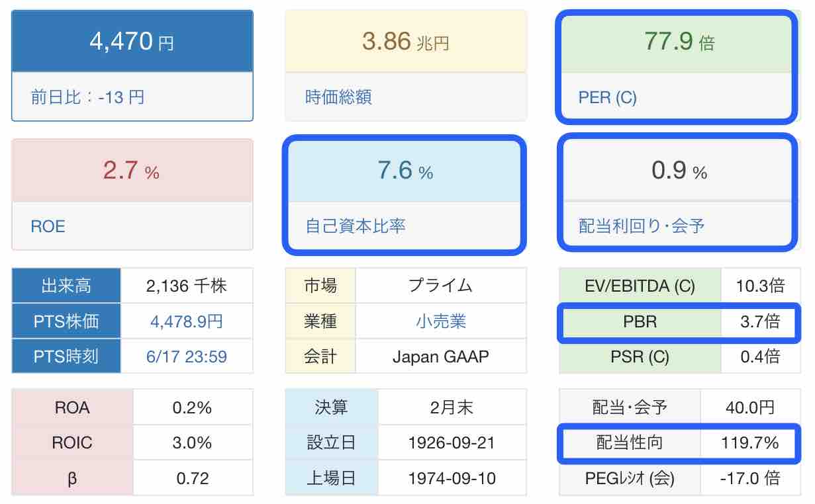This screenshot has width=815, height=504.
Task: Open the 配当利回り·会予 link
Action: (642, 226)
